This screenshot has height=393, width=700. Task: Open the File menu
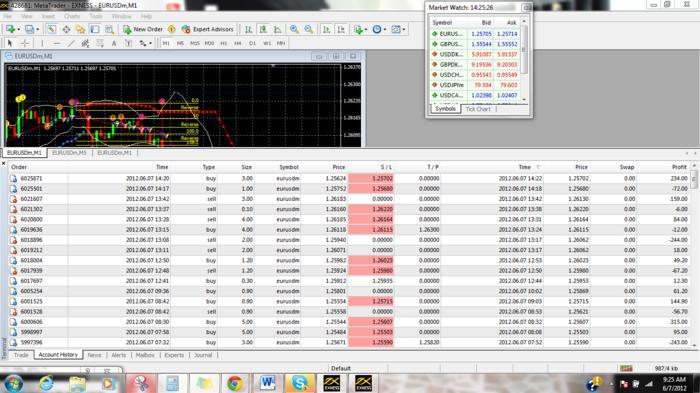point(8,17)
